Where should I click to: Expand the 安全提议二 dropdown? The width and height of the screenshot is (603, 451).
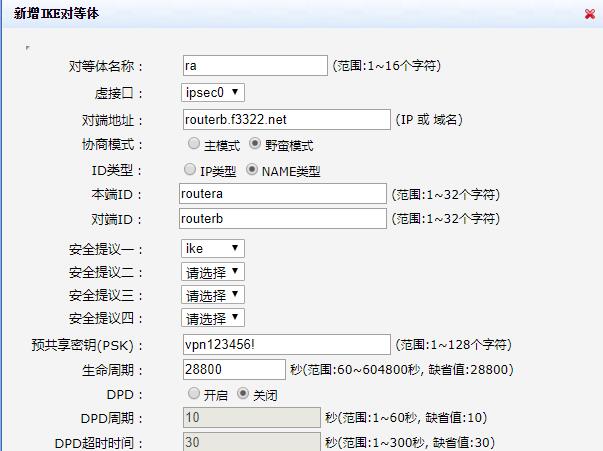tap(213, 271)
